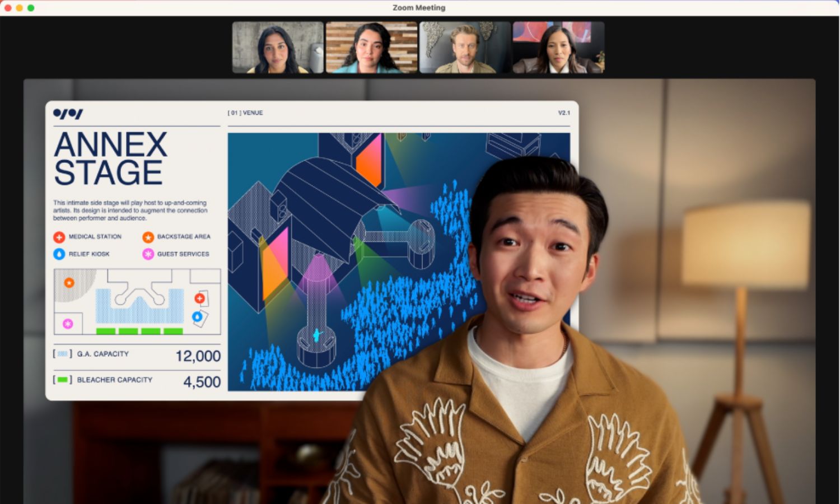Close the Zoom Meeting window

point(8,8)
